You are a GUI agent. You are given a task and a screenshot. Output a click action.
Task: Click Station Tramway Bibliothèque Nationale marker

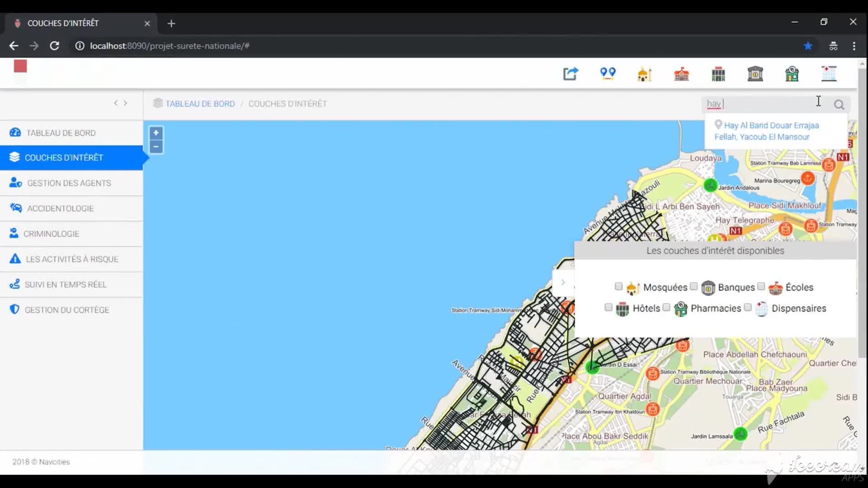coord(652,373)
